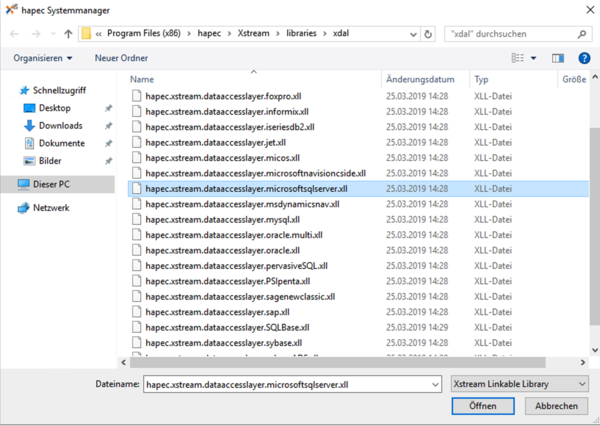Unpin Downloads using its pin icon

109,126
